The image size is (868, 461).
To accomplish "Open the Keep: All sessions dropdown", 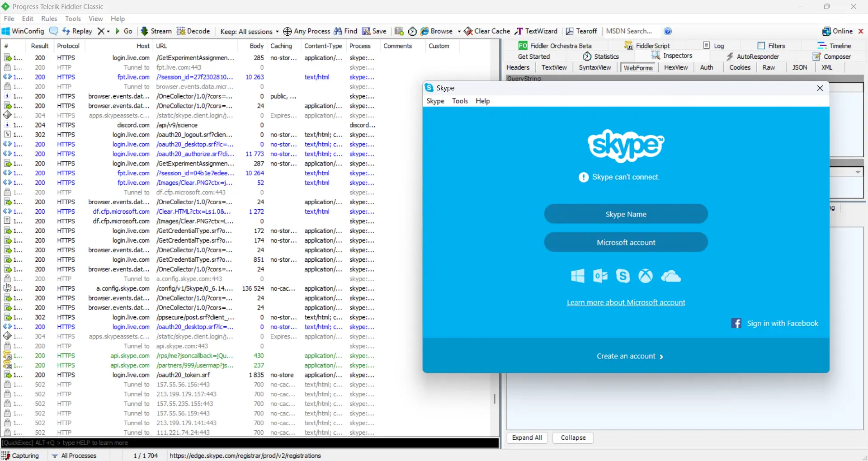I will coord(250,31).
